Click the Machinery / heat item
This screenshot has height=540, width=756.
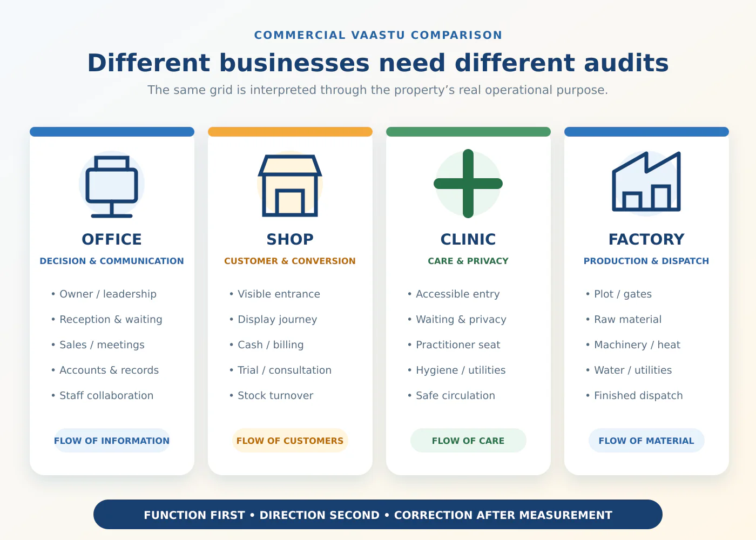coord(633,345)
